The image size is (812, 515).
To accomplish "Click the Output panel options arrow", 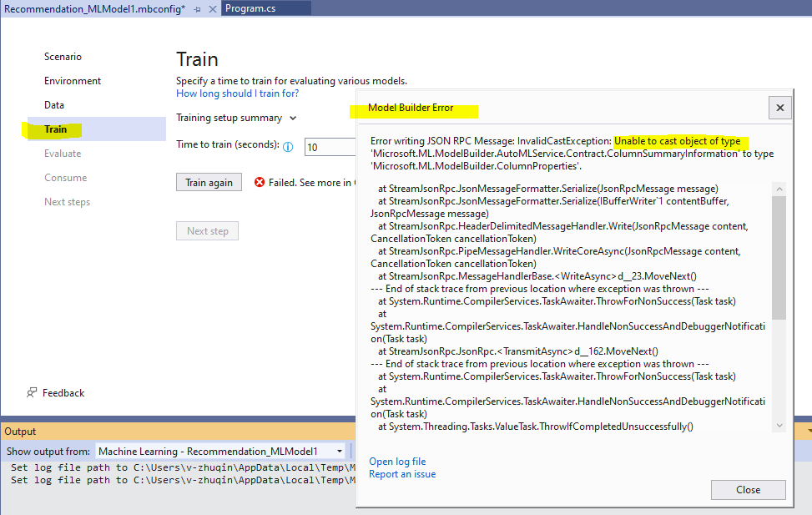I will [x=809, y=431].
